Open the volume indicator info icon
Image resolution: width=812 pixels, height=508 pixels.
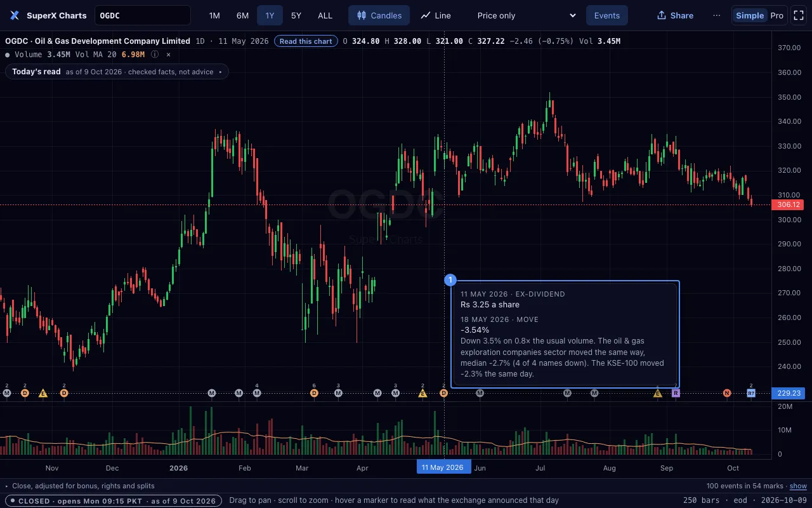tap(155, 55)
